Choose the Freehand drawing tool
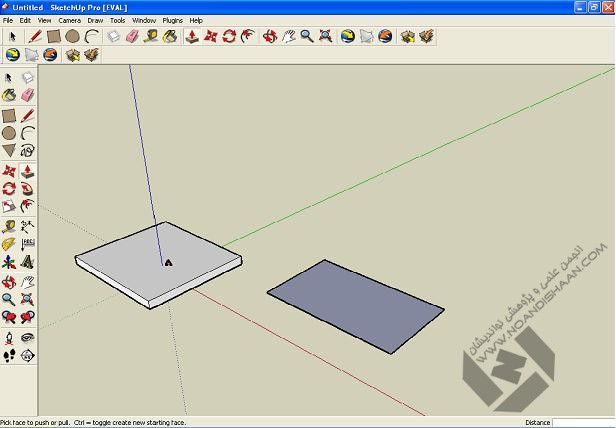The image size is (616, 428). [x=27, y=151]
